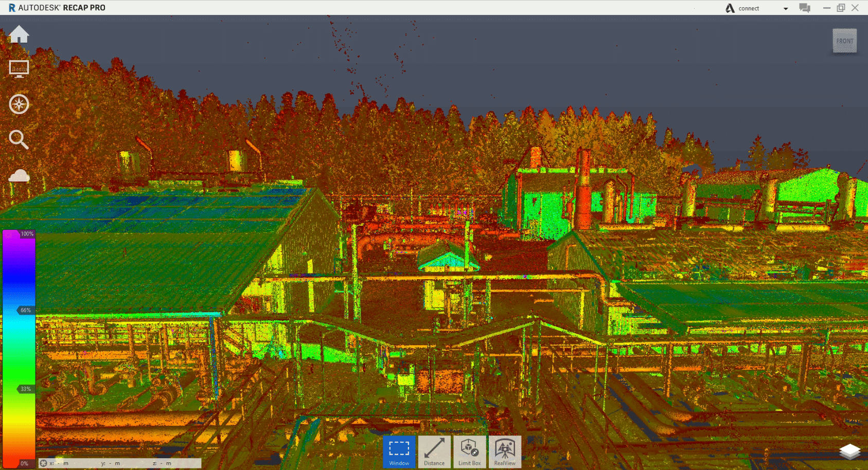Open the Project Navigator layers icon
The image size is (868, 470).
coord(849,451)
